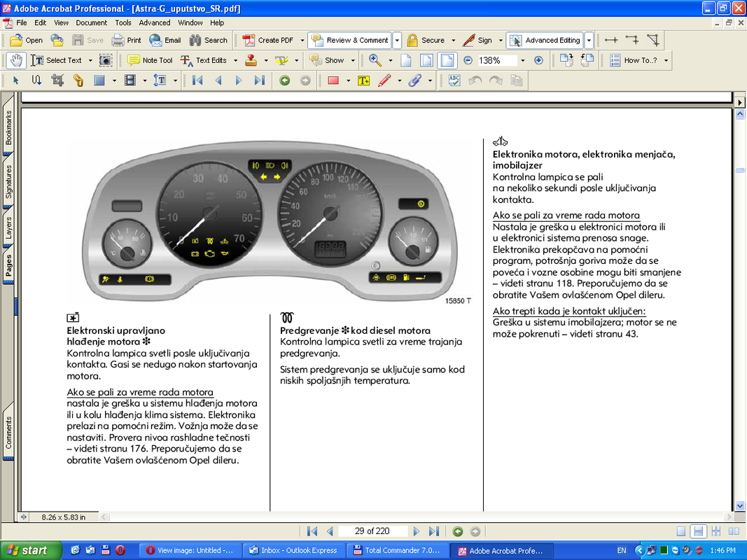Set Actual Size page view icon
The image size is (747, 560).
[x=406, y=60]
